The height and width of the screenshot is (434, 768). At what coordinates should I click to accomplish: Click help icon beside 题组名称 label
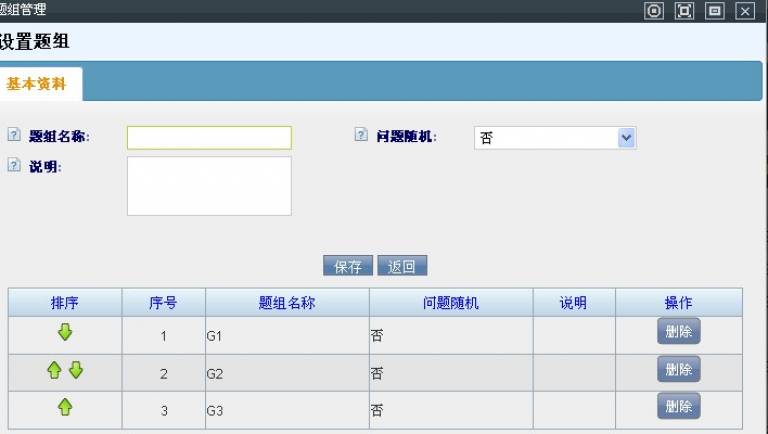(14, 135)
